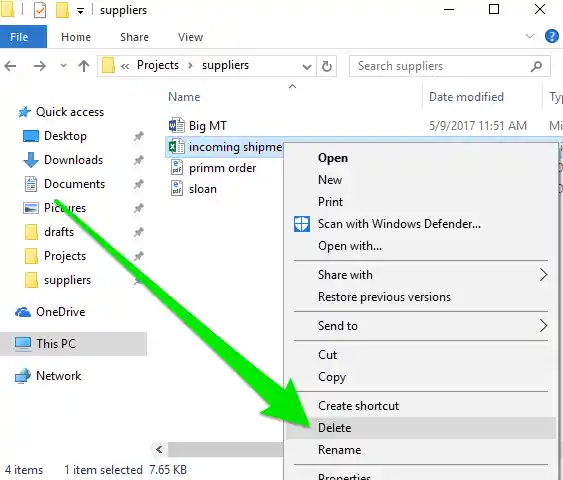Viewport: 563px width, 480px height.
Task: Open the File tab
Action: tap(23, 37)
